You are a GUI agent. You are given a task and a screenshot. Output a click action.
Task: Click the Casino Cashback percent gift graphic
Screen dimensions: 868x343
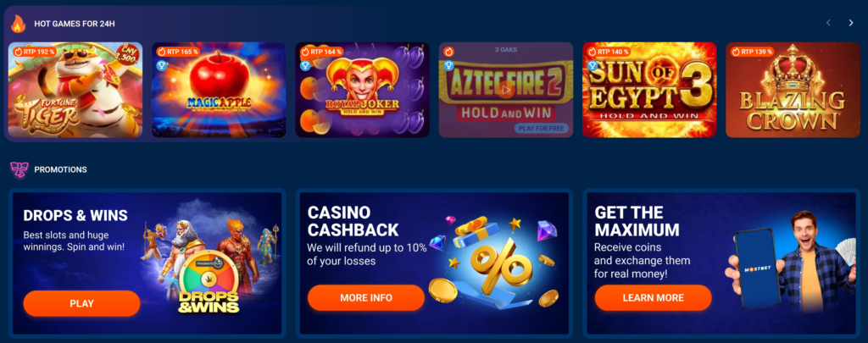(492, 260)
